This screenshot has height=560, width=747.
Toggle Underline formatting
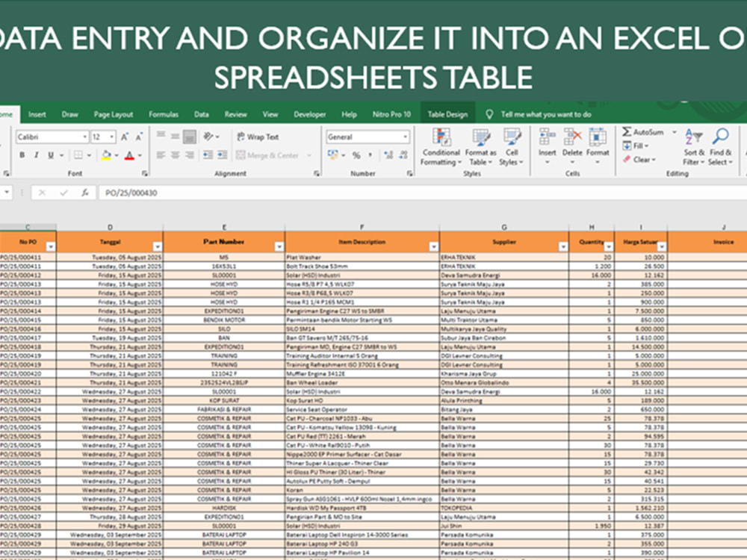click(x=51, y=155)
